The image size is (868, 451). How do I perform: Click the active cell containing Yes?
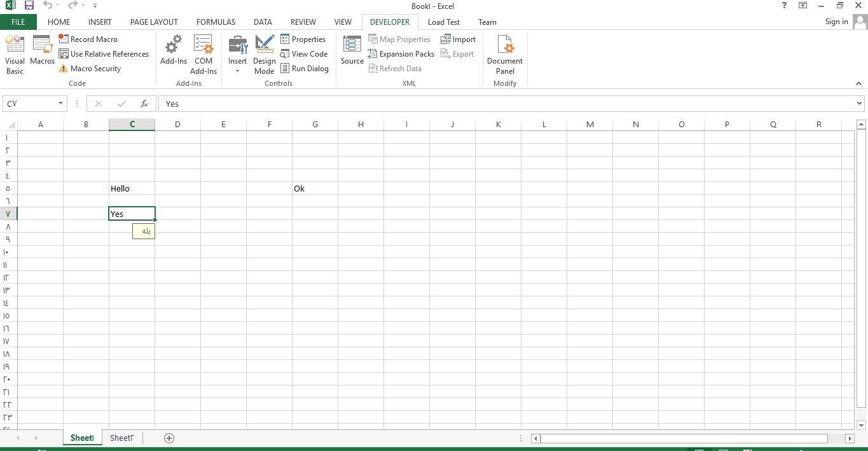[x=132, y=214]
